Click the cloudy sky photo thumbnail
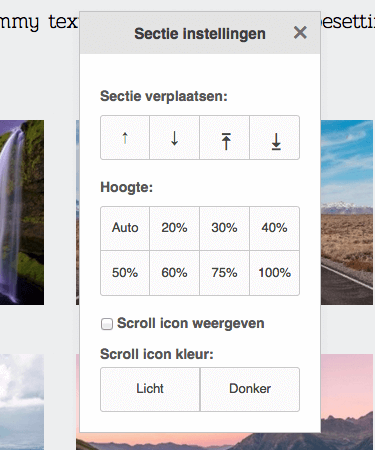This screenshot has width=375, height=450. [22, 402]
